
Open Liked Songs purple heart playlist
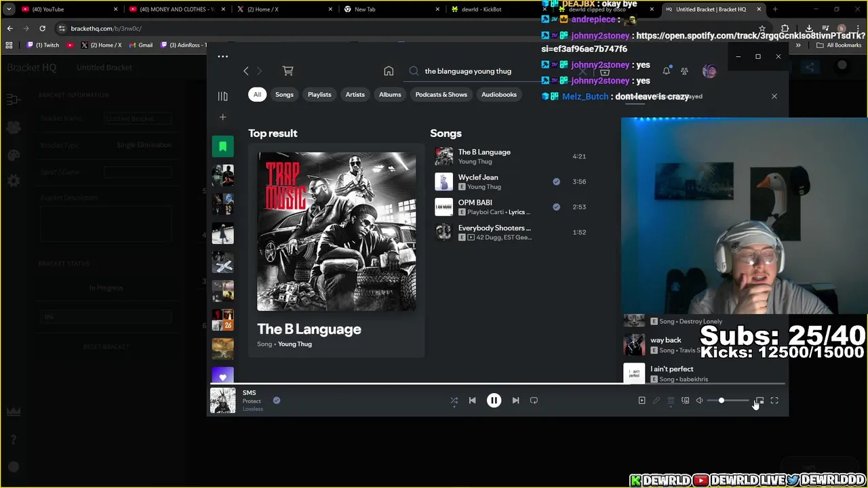point(222,376)
